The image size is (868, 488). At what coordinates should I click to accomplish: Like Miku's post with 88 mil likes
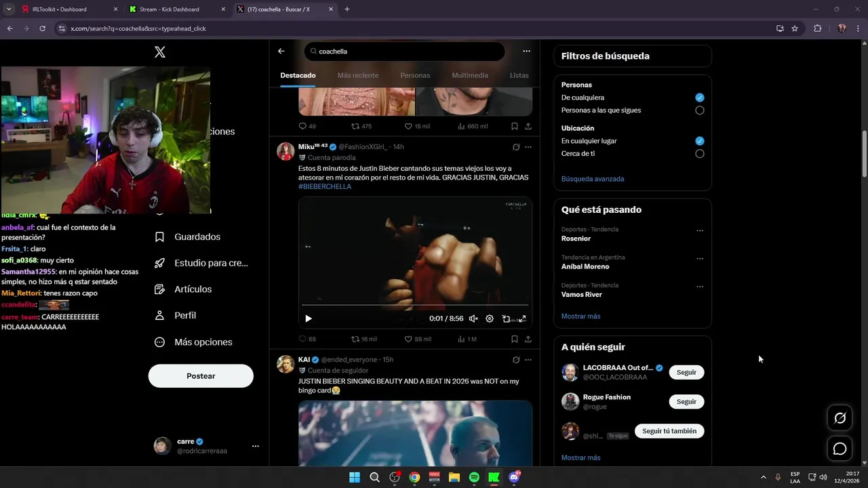(418, 339)
